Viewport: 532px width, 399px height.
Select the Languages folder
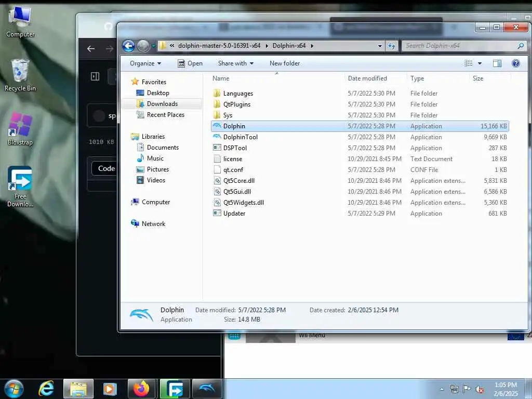pos(238,94)
